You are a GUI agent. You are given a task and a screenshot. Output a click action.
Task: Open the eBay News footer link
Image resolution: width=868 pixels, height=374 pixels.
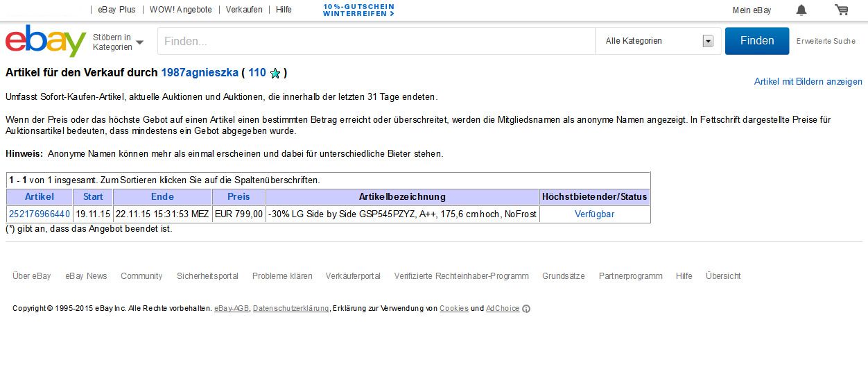click(x=86, y=275)
